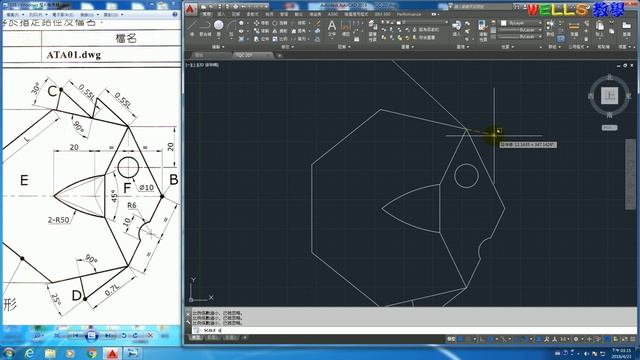Toggle clean screen in AutoCAD status bar
Screen dimensions: 640x360
[624, 339]
